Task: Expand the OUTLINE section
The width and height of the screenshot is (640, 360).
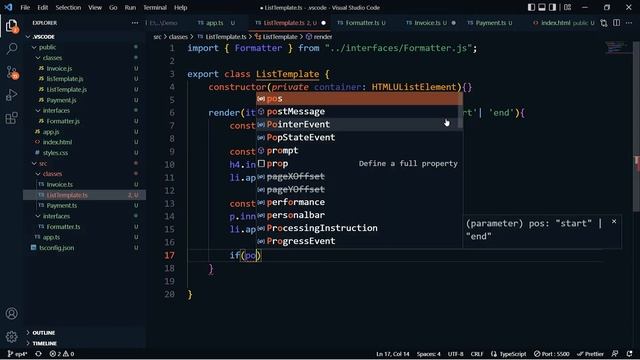Action: click(x=84, y=333)
